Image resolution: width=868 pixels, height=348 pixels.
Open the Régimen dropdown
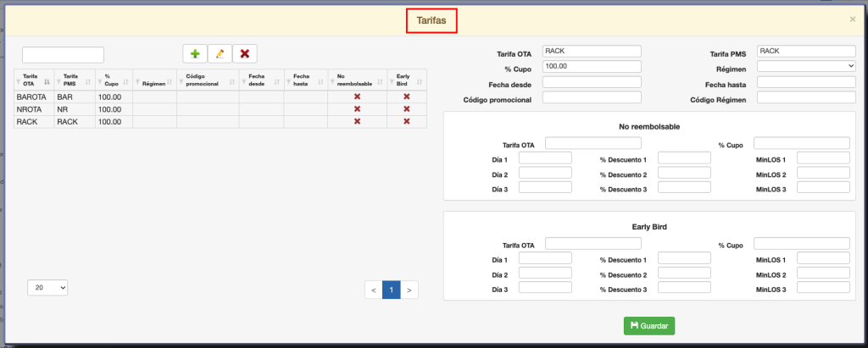point(806,66)
